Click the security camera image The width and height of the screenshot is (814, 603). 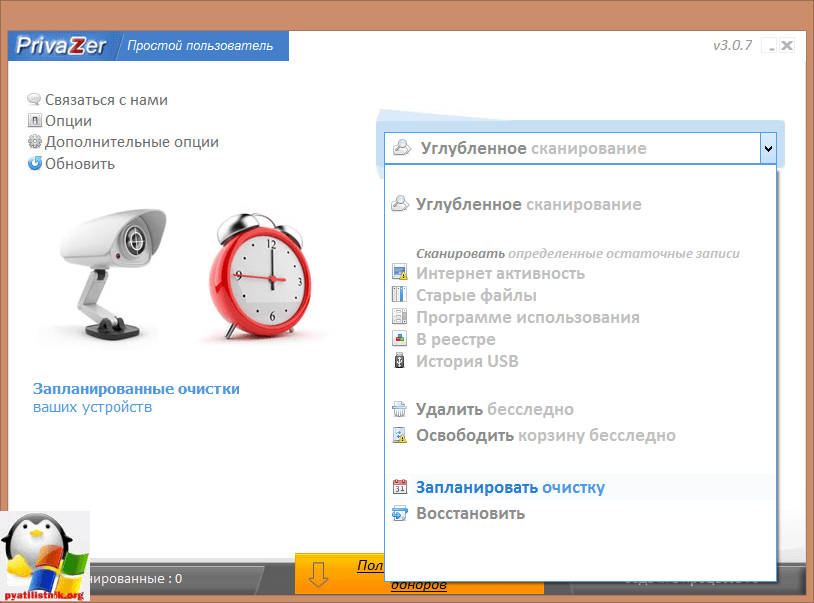(x=112, y=274)
